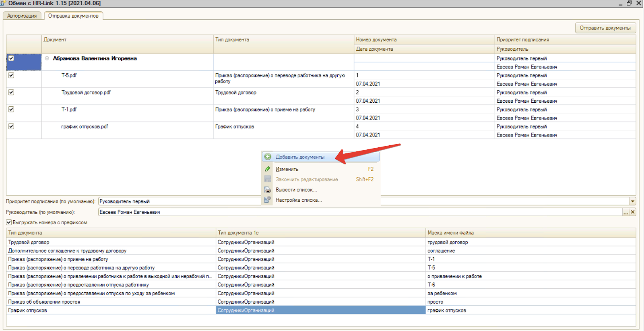644x331 pixels.
Task: Open manager selection with the ellipsis button
Action: 625,212
